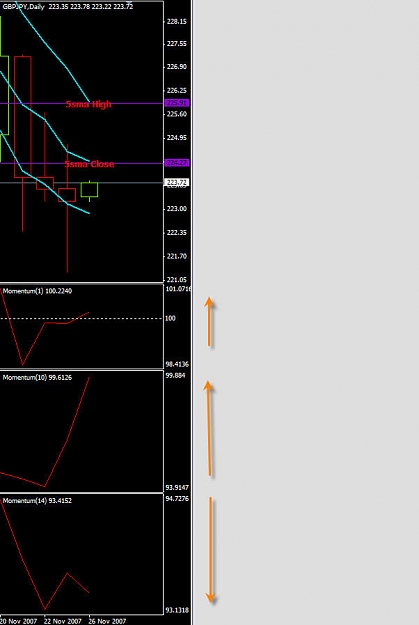419x625 pixels.
Task: Click the purple 224.27 price level tag
Action: (177, 163)
